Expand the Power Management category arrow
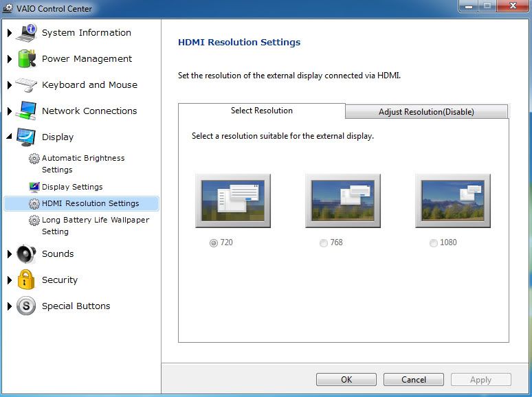The width and height of the screenshot is (532, 397). [10, 59]
